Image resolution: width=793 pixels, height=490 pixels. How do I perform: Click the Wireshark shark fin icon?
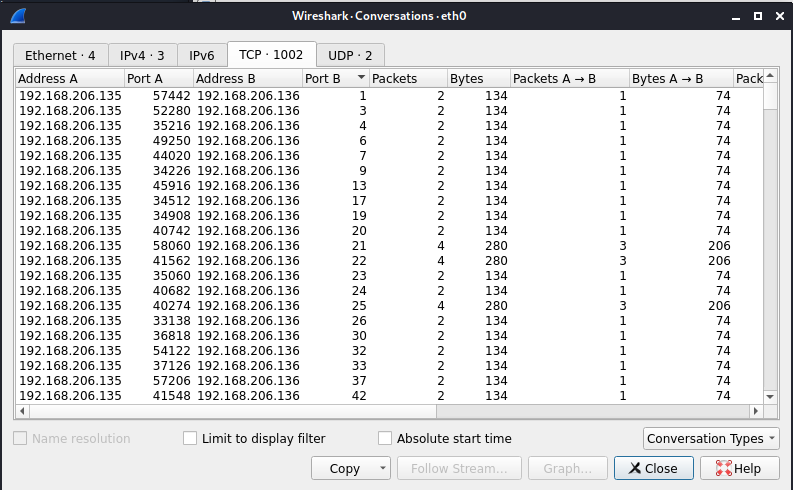coord(18,16)
